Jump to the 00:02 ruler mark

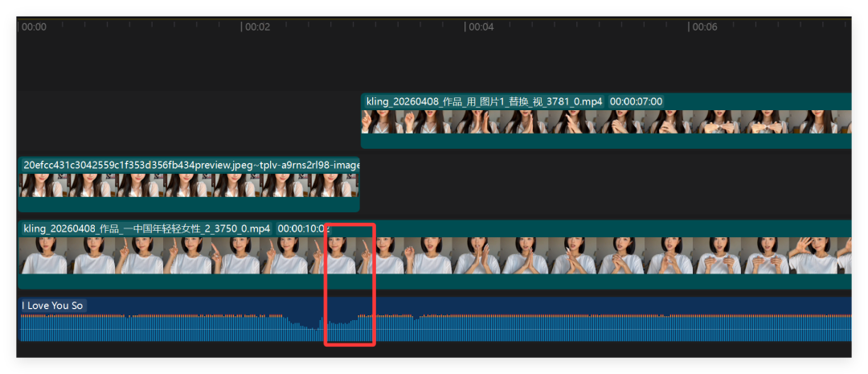click(x=257, y=27)
